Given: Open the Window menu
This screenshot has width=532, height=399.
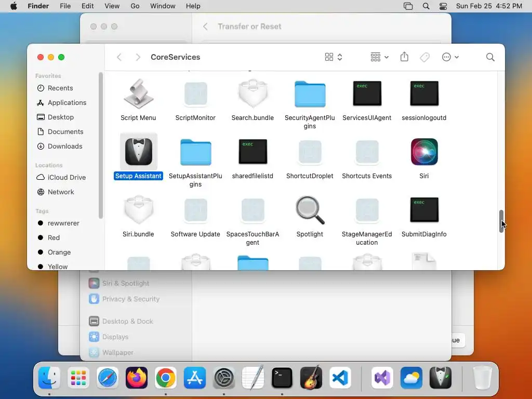Looking at the screenshot, I should (163, 6).
